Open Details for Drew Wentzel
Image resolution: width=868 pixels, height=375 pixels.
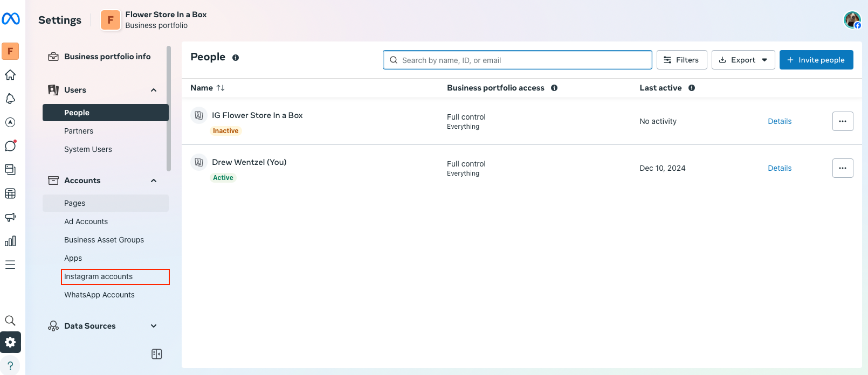pyautogui.click(x=780, y=168)
